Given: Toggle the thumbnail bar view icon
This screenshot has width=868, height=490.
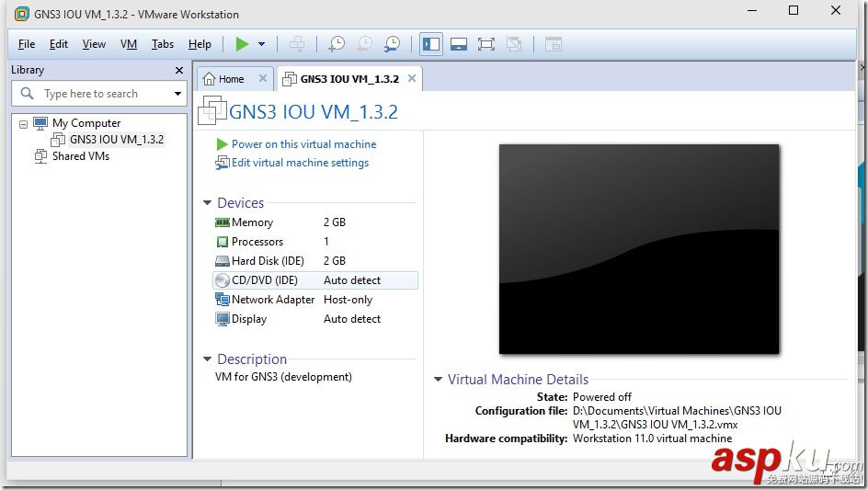Looking at the screenshot, I should click(x=458, y=44).
